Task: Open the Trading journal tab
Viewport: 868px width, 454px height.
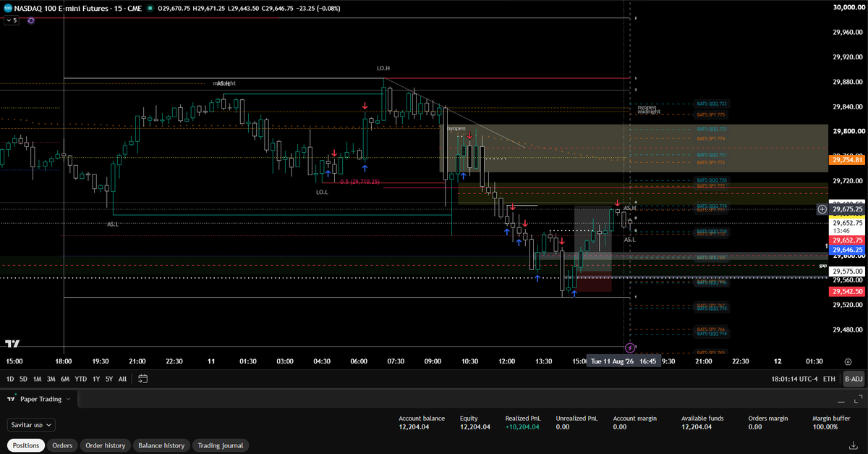Action: coord(220,445)
